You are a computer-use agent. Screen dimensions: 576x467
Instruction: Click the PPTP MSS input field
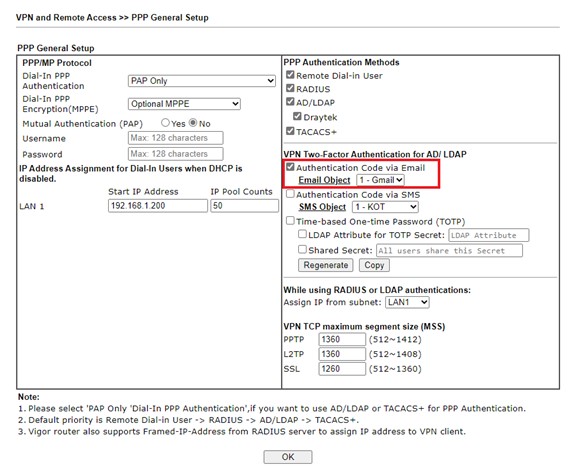click(342, 339)
